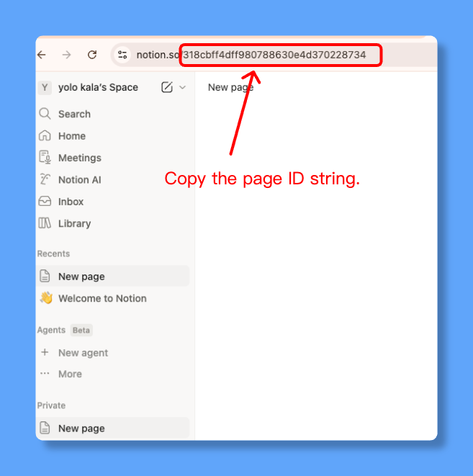Open Notion AI in the sidebar
This screenshot has width=473, height=476.
[79, 180]
